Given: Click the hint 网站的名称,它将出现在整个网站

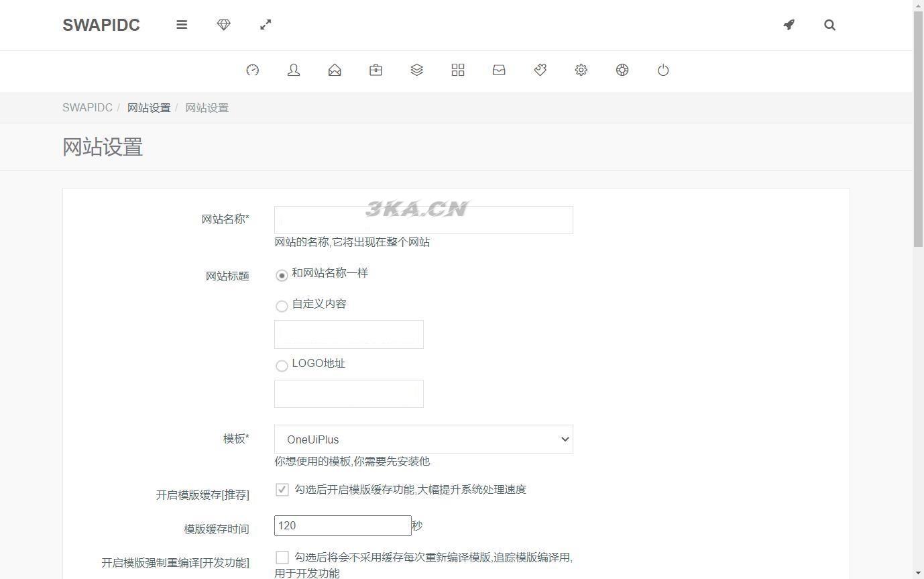Looking at the screenshot, I should tap(352, 242).
